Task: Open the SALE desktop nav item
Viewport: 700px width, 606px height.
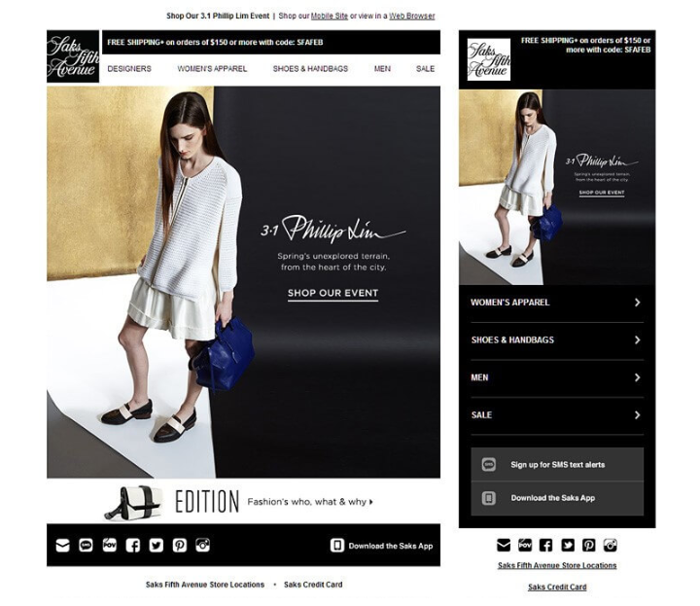Action: (425, 69)
